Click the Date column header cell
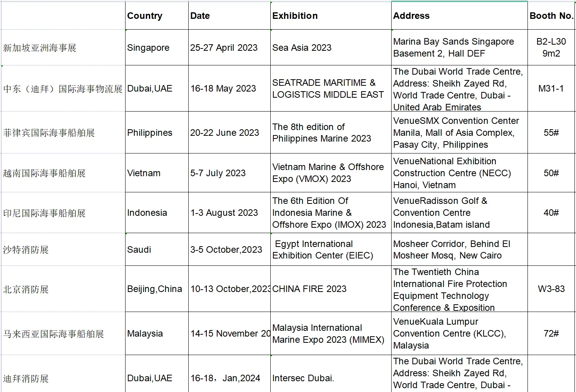The height and width of the screenshot is (392, 576). coord(229,16)
